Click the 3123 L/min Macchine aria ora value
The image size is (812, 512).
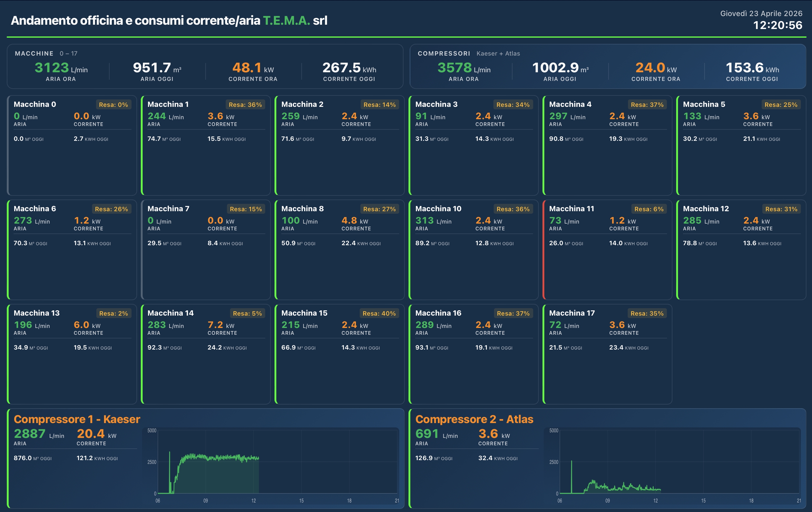pyautogui.click(x=52, y=68)
